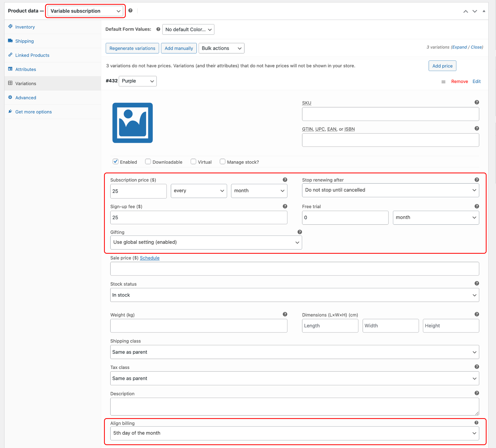Click Dimensions help icon
This screenshot has width=496, height=448.
tap(477, 314)
